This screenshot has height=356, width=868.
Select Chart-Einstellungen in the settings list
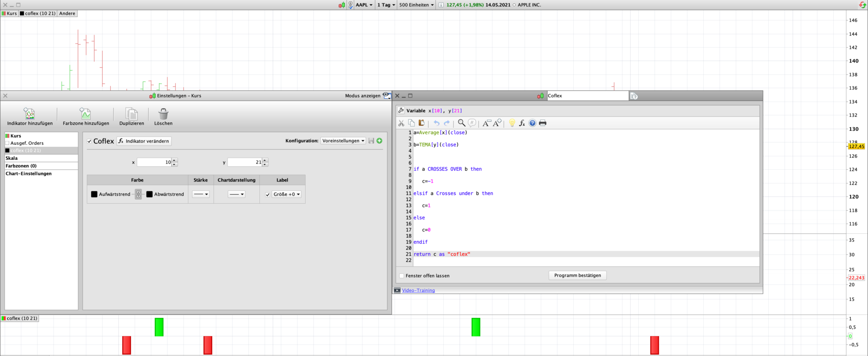(28, 174)
